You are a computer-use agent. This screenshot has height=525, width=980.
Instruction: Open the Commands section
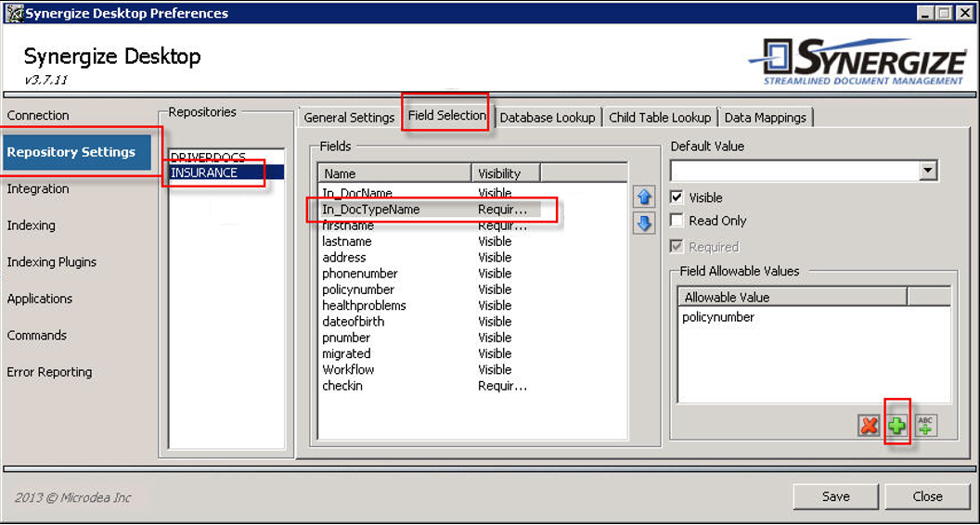[37, 335]
